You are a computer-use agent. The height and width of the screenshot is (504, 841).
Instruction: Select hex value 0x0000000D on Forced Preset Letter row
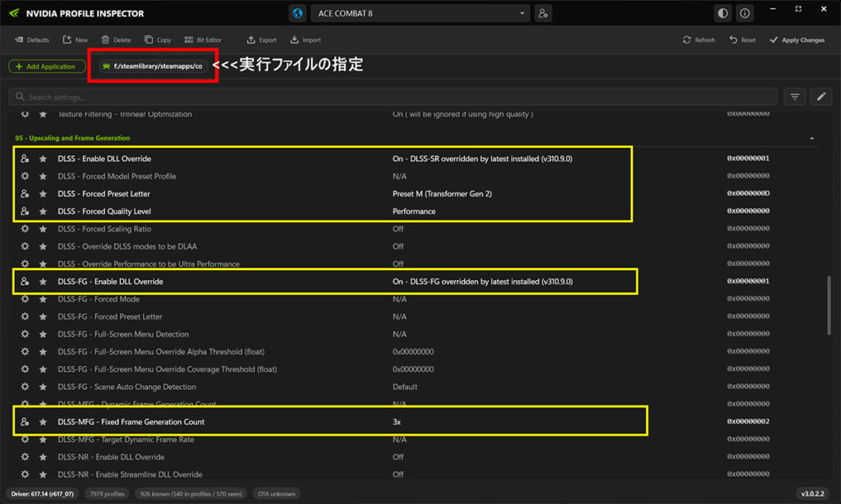pyautogui.click(x=748, y=194)
